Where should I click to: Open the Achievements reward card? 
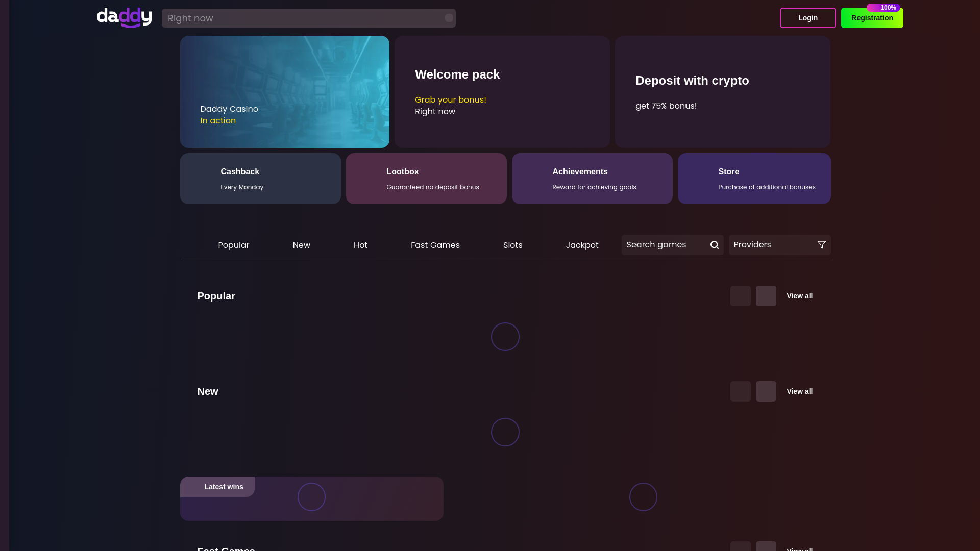click(x=592, y=179)
